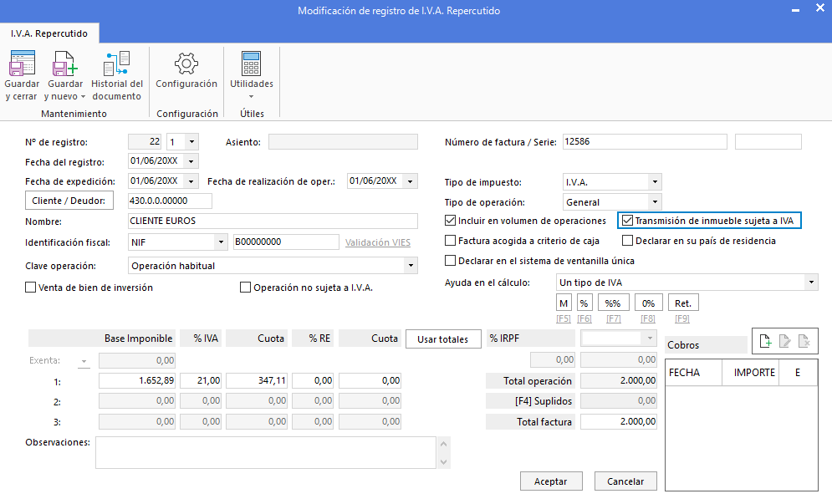Enable Factura acogida a criterio de caja
The image size is (832, 504).
click(x=451, y=241)
